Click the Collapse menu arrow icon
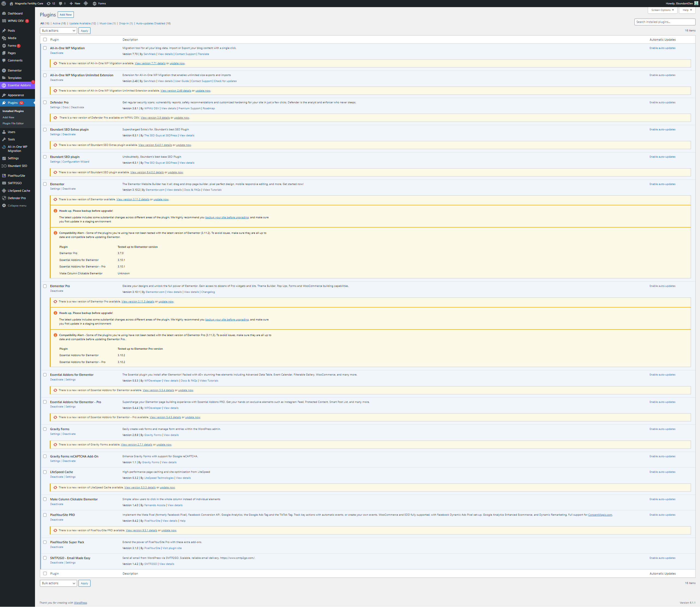Image resolution: width=700 pixels, height=607 pixels. click(x=4, y=206)
